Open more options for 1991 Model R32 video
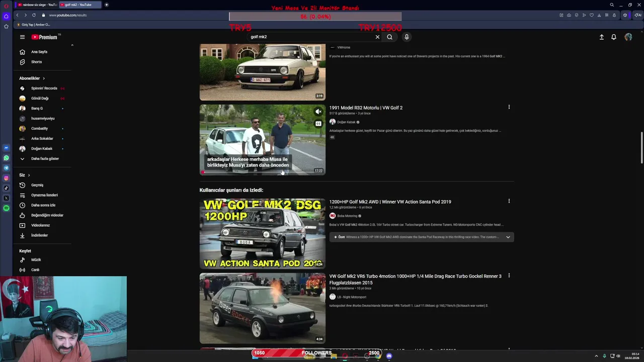644x362 pixels. click(509, 107)
